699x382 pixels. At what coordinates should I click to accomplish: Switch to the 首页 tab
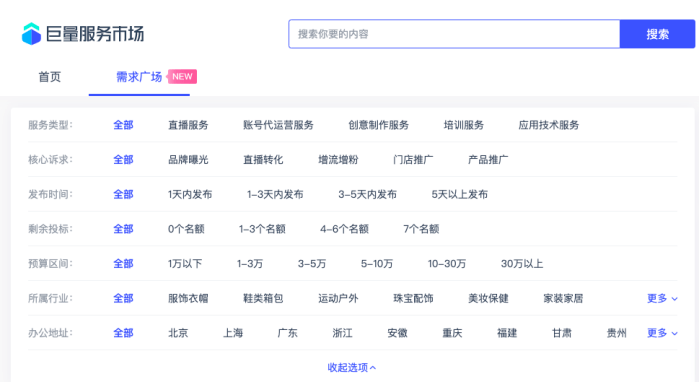pyautogui.click(x=49, y=77)
